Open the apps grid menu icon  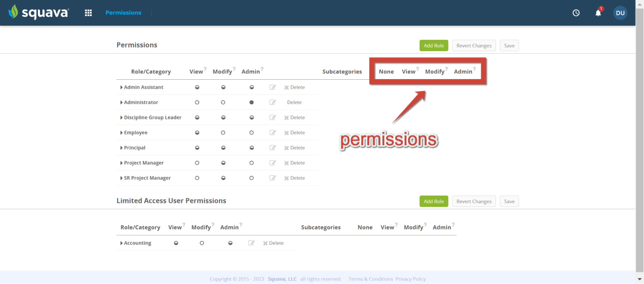pyautogui.click(x=88, y=13)
